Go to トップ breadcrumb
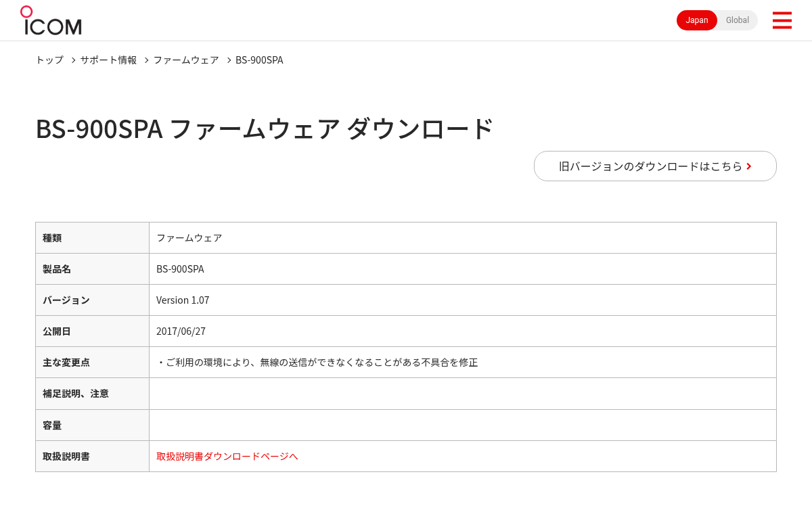This screenshot has width=812, height=512. pyautogui.click(x=49, y=60)
